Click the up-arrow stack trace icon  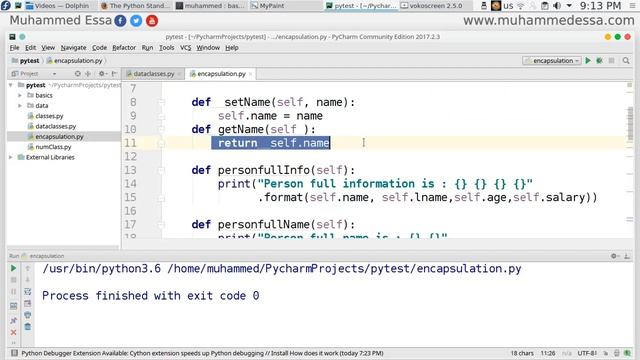point(28,268)
